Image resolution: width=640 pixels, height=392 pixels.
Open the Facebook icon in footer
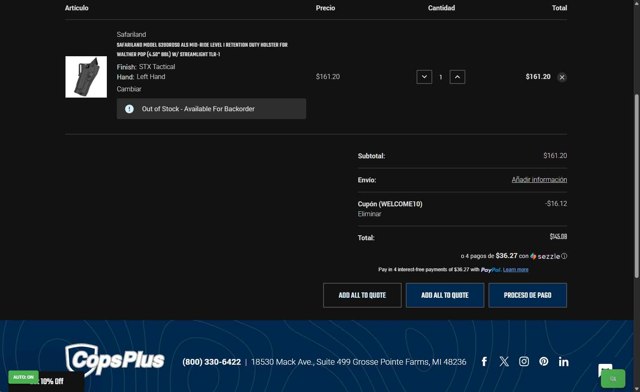[x=484, y=361]
